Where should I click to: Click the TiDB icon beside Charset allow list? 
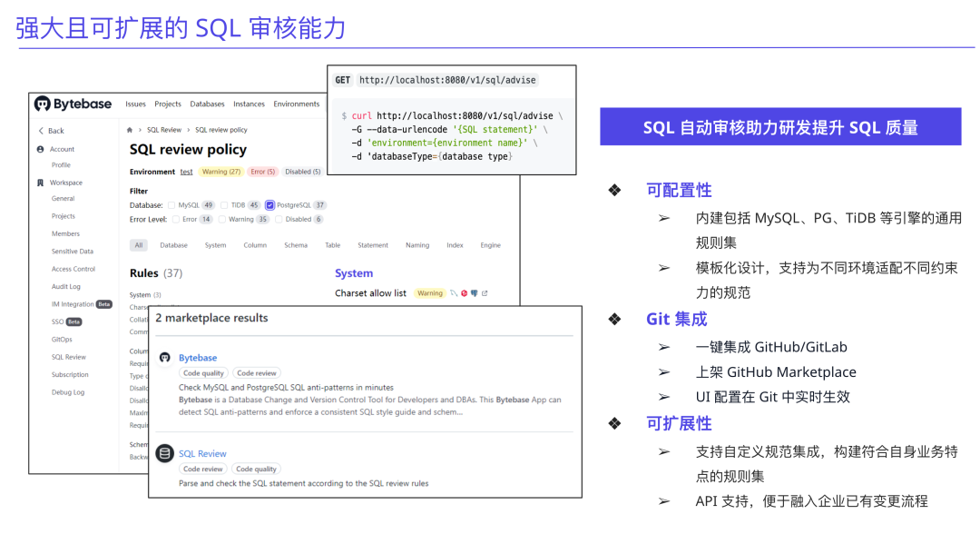[465, 293]
